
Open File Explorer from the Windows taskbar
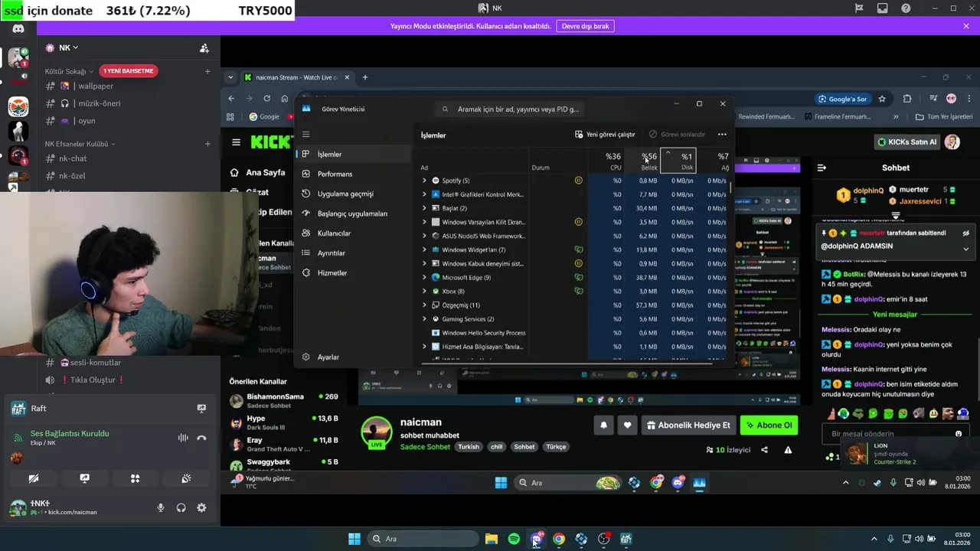pyautogui.click(x=492, y=539)
